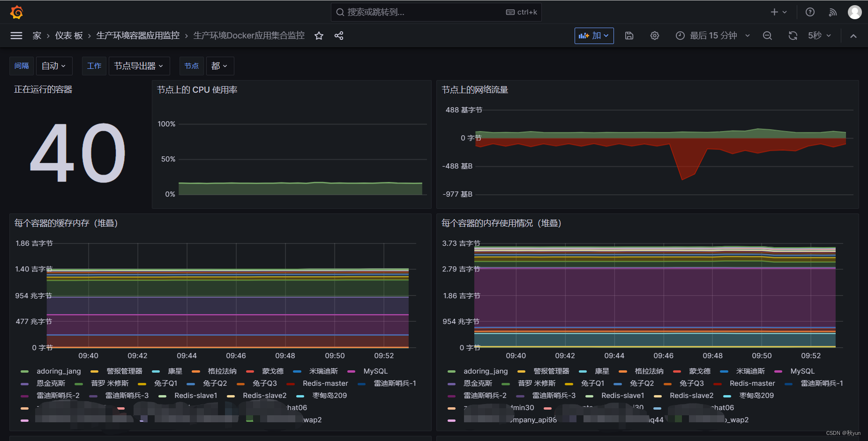Screen dimensions: 868x441
Task: Select 兔子Q3 in memory usage legend
Action: [692, 383]
